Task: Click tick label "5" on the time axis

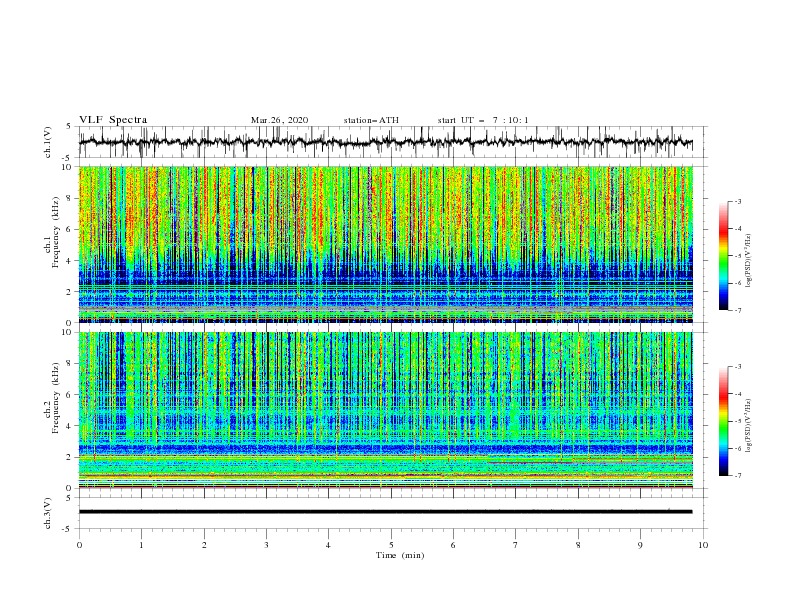Action: point(391,545)
